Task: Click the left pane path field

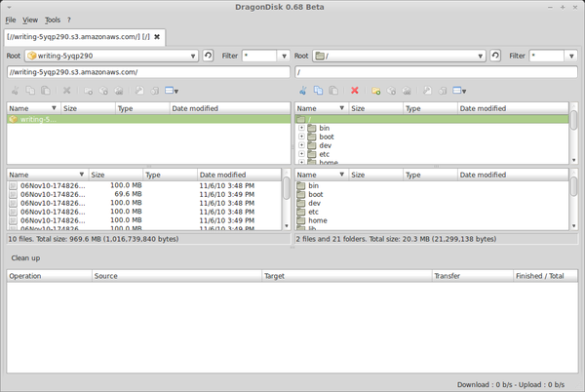Action: (x=148, y=72)
